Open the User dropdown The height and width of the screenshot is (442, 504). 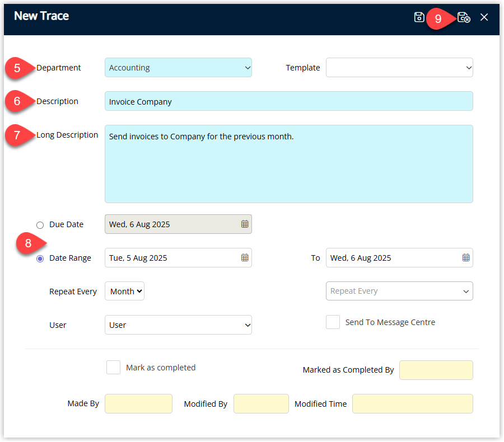(x=178, y=325)
